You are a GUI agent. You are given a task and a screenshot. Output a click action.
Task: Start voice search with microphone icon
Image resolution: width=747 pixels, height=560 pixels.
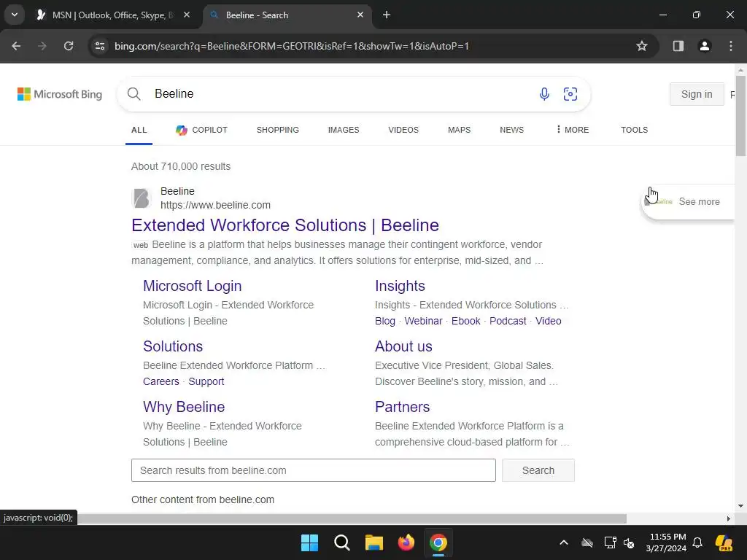tap(544, 94)
